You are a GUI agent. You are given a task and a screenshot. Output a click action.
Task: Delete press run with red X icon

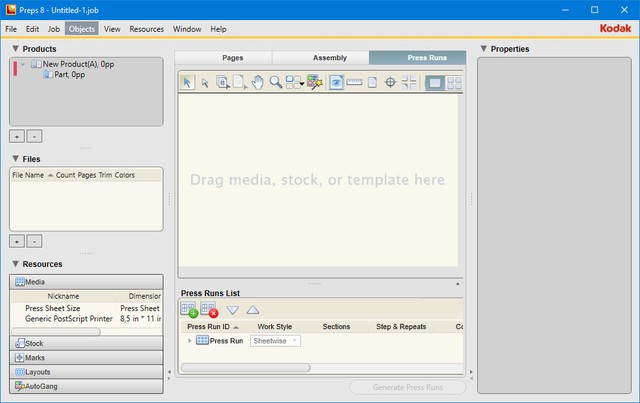coord(209,310)
